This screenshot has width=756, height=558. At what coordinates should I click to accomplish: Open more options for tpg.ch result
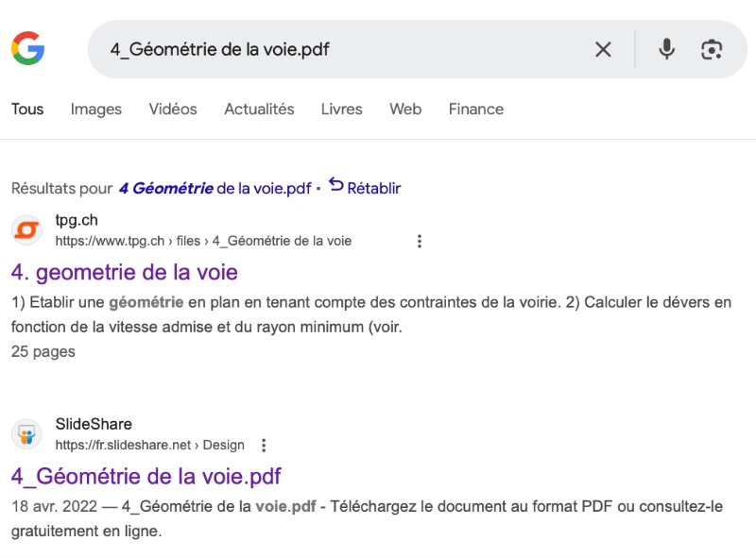420,241
